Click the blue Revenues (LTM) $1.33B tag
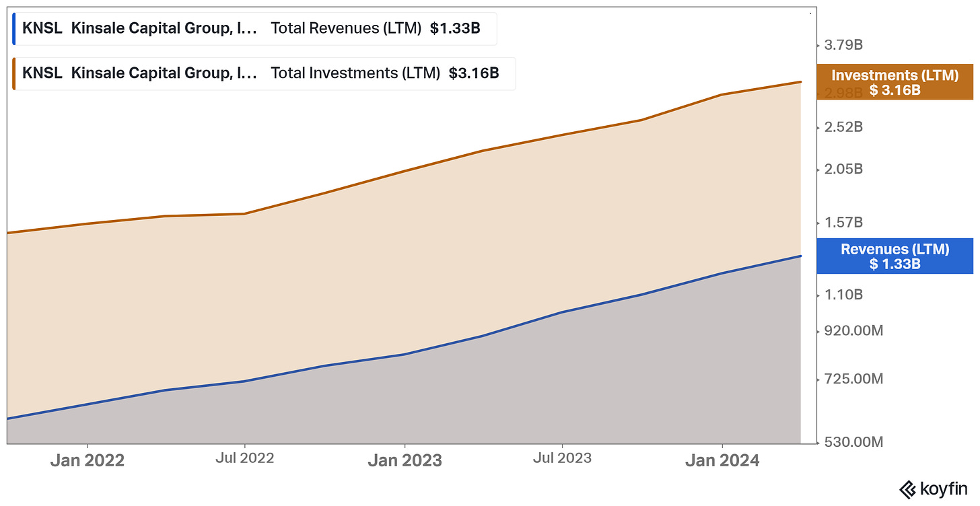 pos(895,256)
